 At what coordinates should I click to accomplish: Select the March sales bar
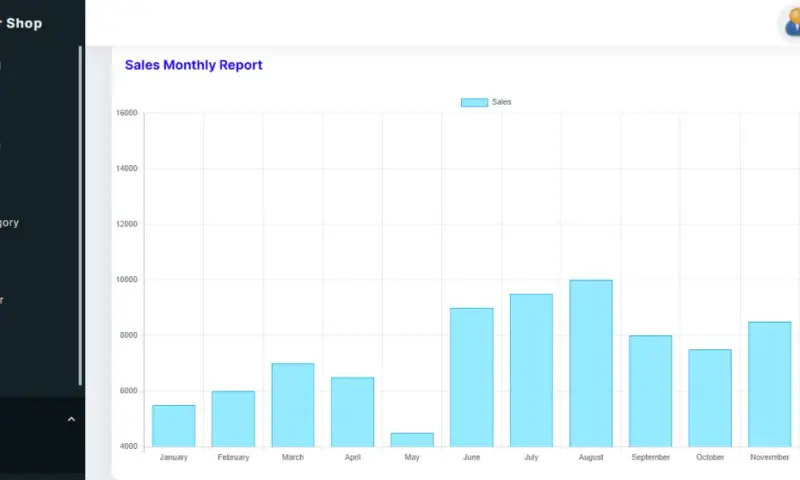(292, 405)
